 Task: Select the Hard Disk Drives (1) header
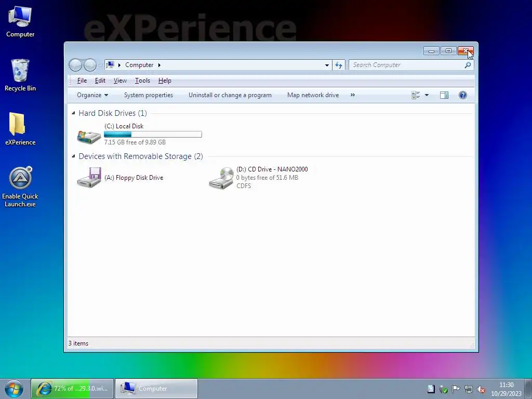(113, 113)
